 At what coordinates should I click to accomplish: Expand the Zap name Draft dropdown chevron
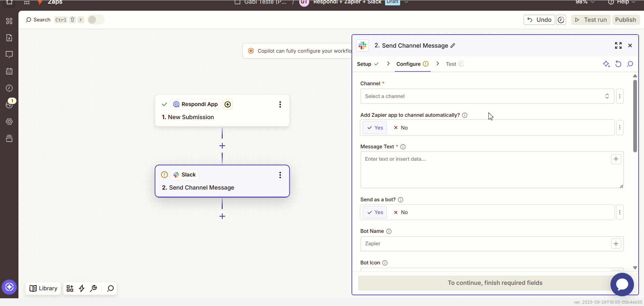coord(407,2)
